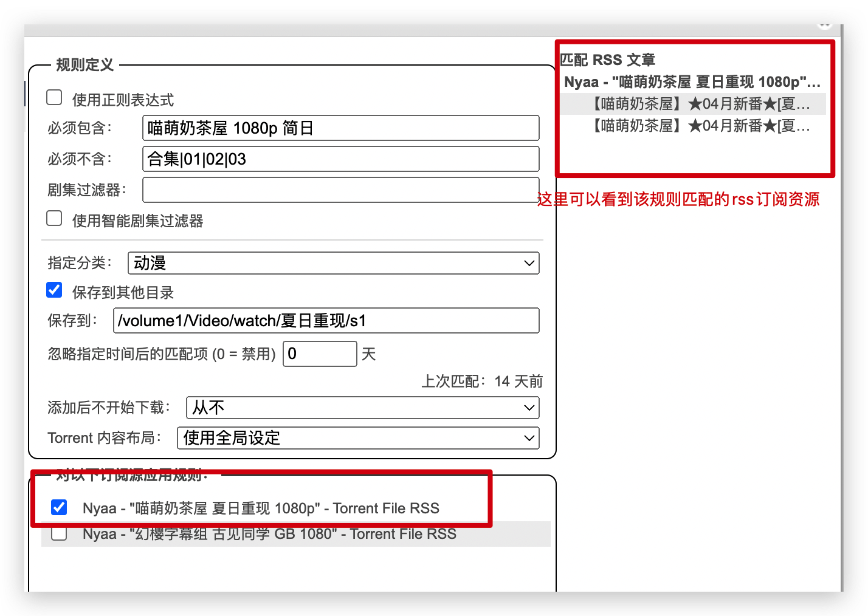This screenshot has height=616, width=868.
Task: Click the 规则定义 group title
Action: pyautogui.click(x=84, y=65)
